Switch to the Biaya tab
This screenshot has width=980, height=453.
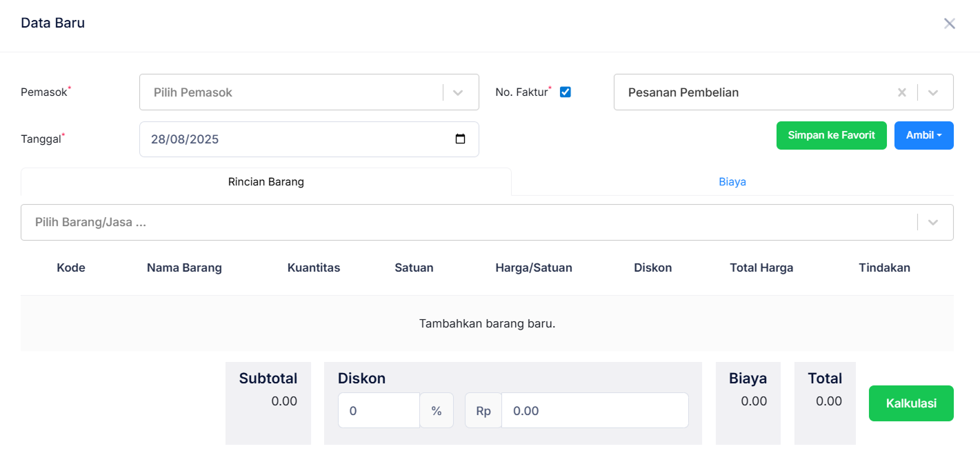tap(732, 181)
